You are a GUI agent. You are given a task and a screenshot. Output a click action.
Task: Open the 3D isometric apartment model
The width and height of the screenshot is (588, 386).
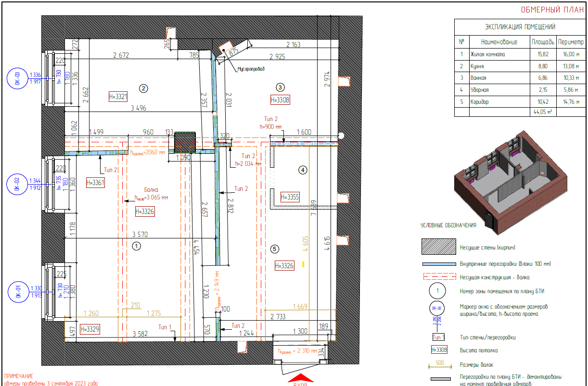pos(504,178)
